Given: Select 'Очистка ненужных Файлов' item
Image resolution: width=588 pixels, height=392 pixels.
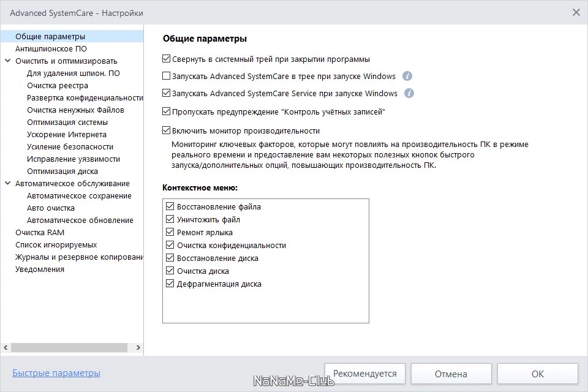Looking at the screenshot, I should pyautogui.click(x=75, y=110).
